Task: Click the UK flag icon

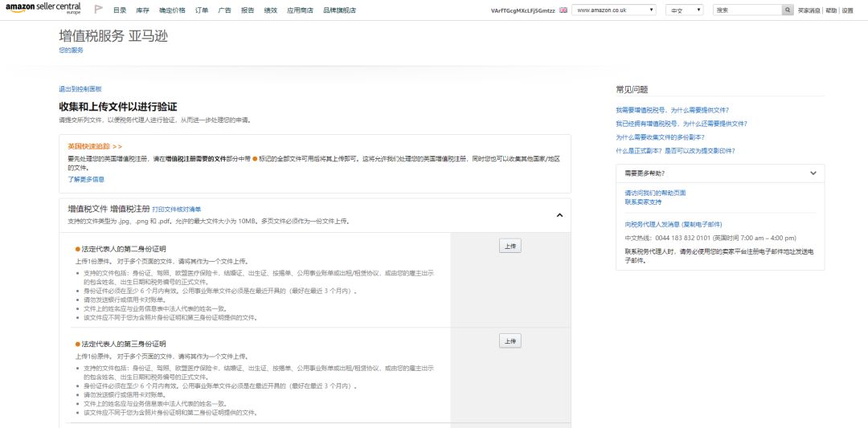Action: [x=563, y=10]
